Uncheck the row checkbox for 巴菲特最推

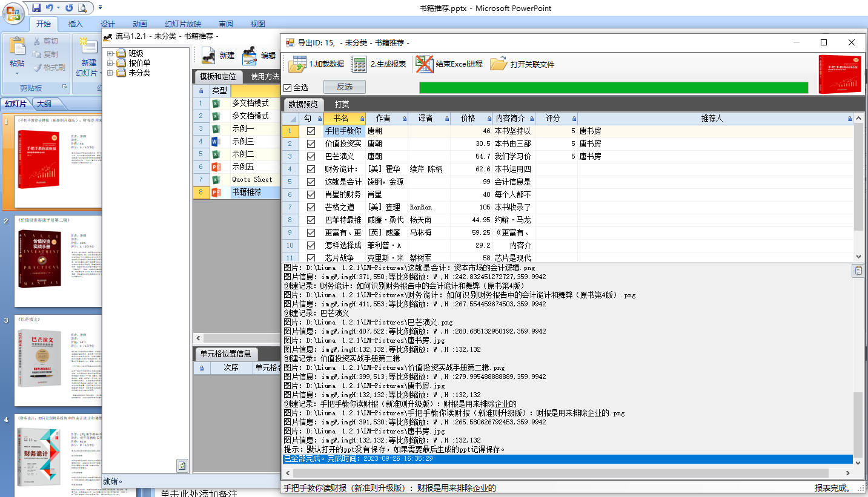311,220
